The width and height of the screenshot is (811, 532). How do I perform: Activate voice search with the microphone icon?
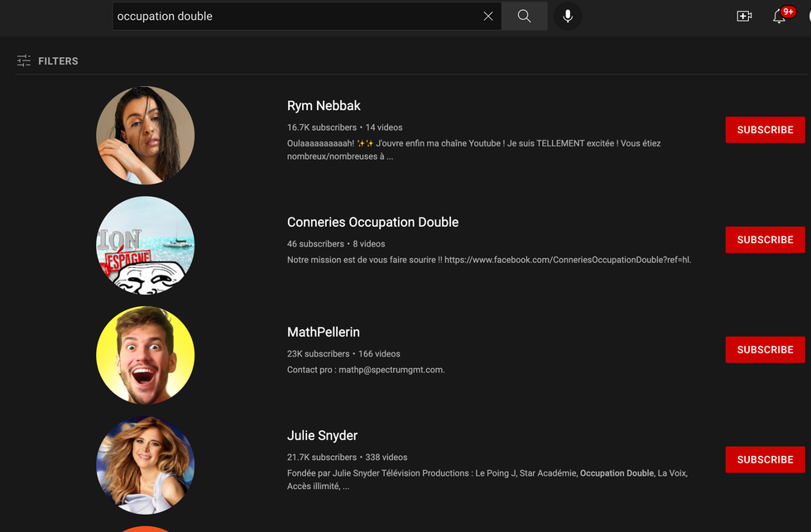(567, 16)
